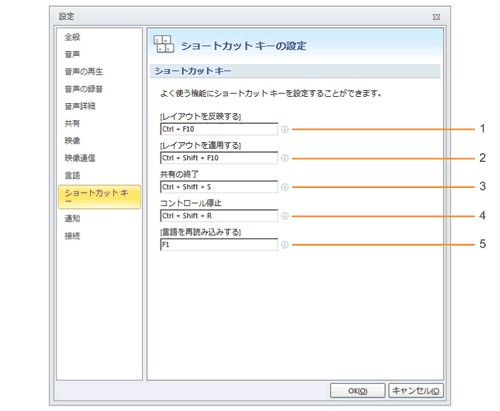Click the コントロール停止 shortcut input box

(219, 216)
